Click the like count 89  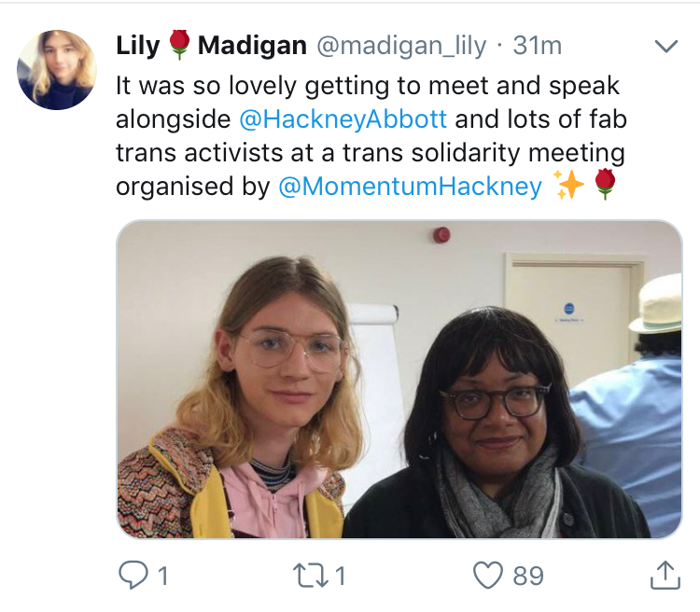click(528, 576)
